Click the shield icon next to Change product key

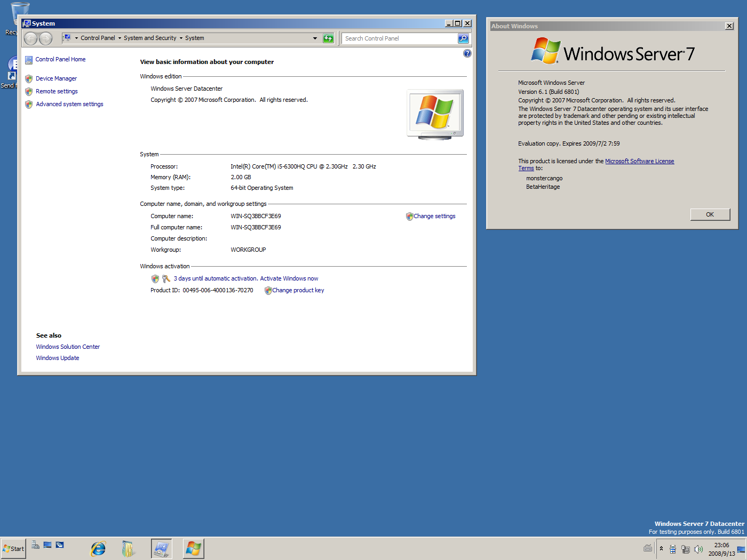point(268,291)
